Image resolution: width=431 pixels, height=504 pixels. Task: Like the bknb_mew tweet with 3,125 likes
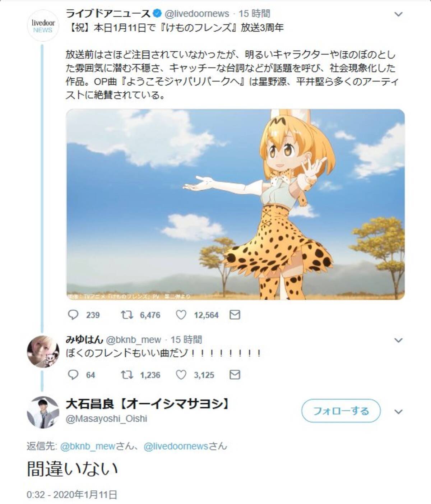[181, 375]
